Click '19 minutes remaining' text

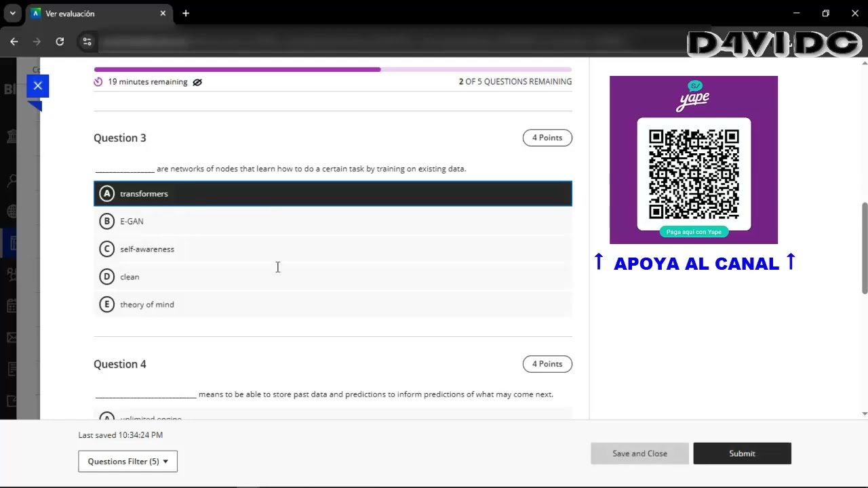coord(148,82)
